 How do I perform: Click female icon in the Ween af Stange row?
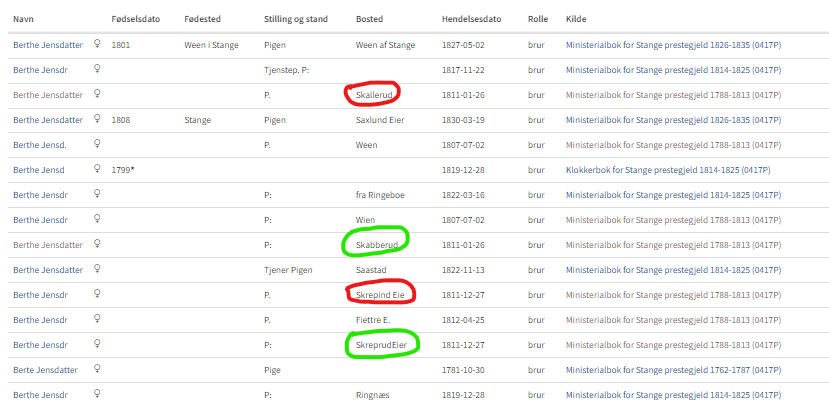click(x=97, y=44)
